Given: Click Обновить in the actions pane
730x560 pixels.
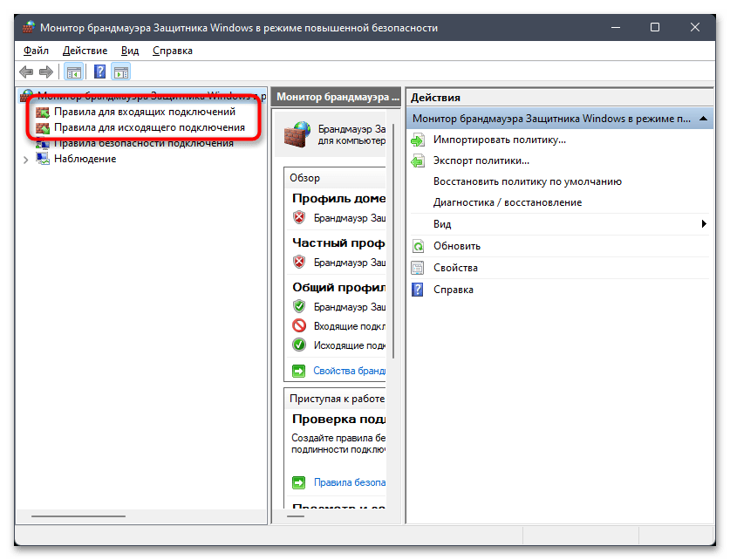Looking at the screenshot, I should [x=457, y=246].
